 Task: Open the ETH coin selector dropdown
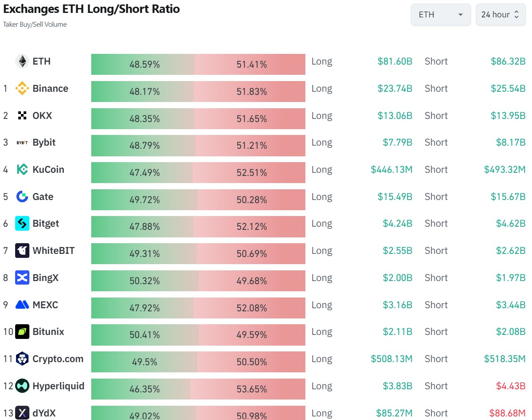[440, 14]
